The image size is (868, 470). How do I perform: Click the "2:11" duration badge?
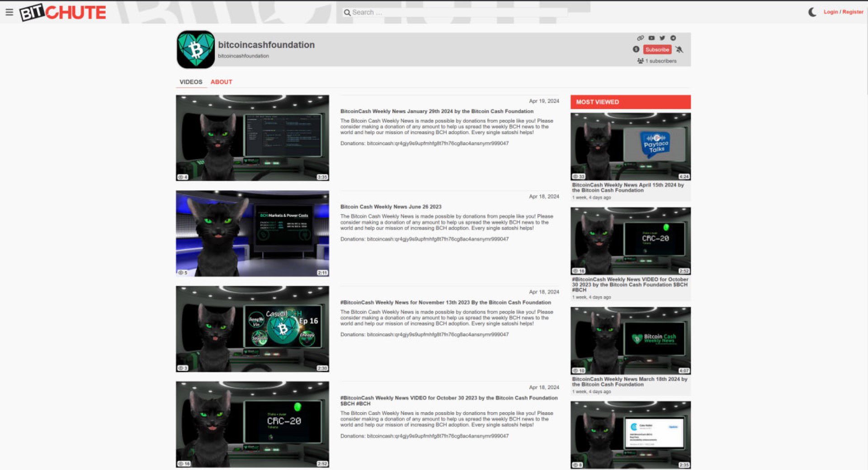[322, 273]
